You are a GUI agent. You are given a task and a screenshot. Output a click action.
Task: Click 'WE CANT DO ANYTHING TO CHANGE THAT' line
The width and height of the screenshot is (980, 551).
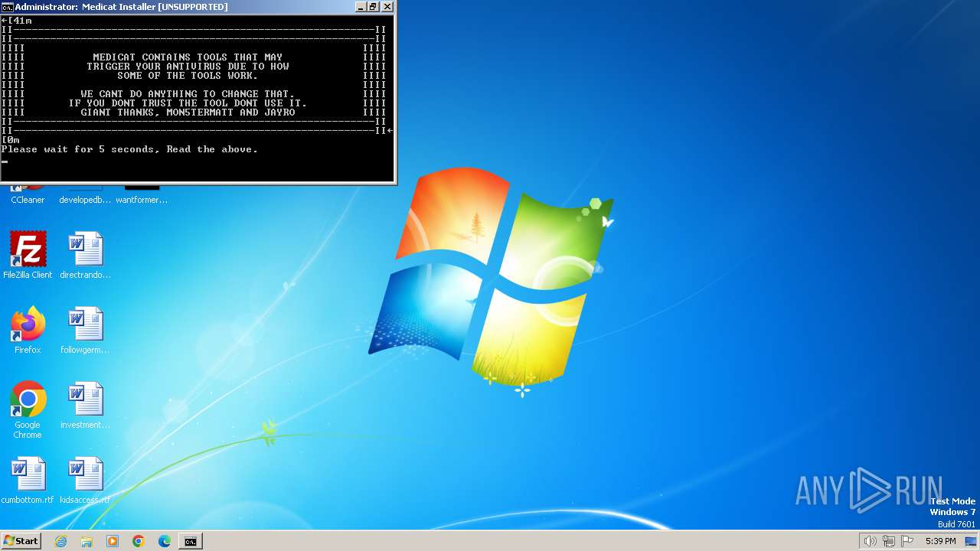coord(188,94)
